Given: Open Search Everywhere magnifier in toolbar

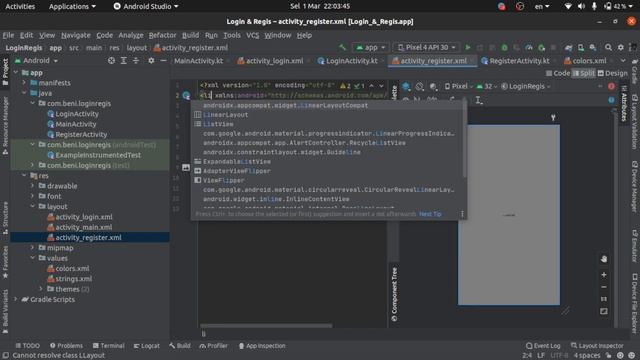Looking at the screenshot, I should tap(608, 47).
